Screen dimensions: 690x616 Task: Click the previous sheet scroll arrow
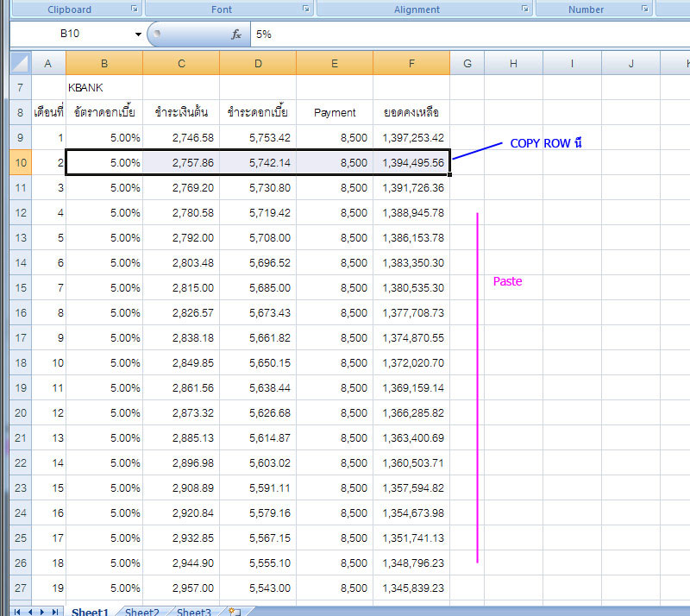pos(29,612)
